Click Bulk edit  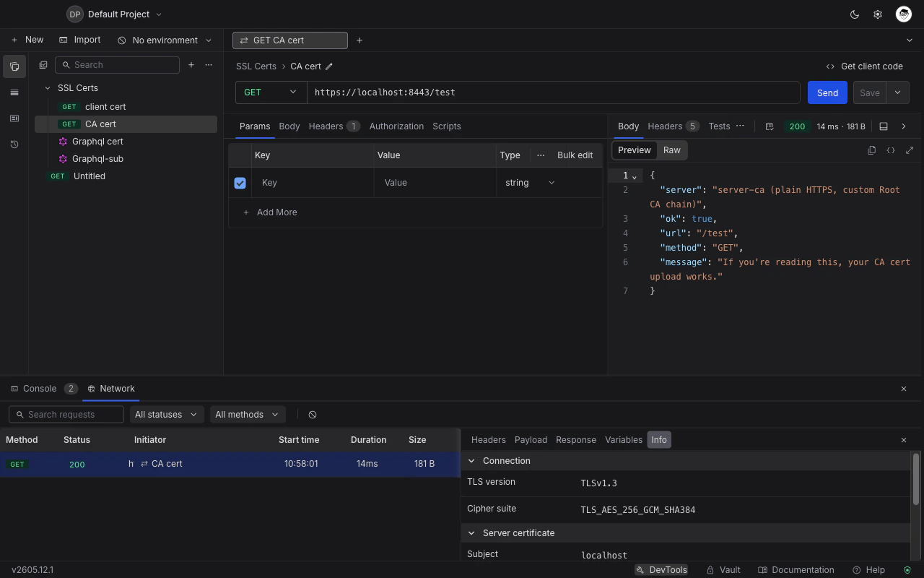[x=575, y=155]
